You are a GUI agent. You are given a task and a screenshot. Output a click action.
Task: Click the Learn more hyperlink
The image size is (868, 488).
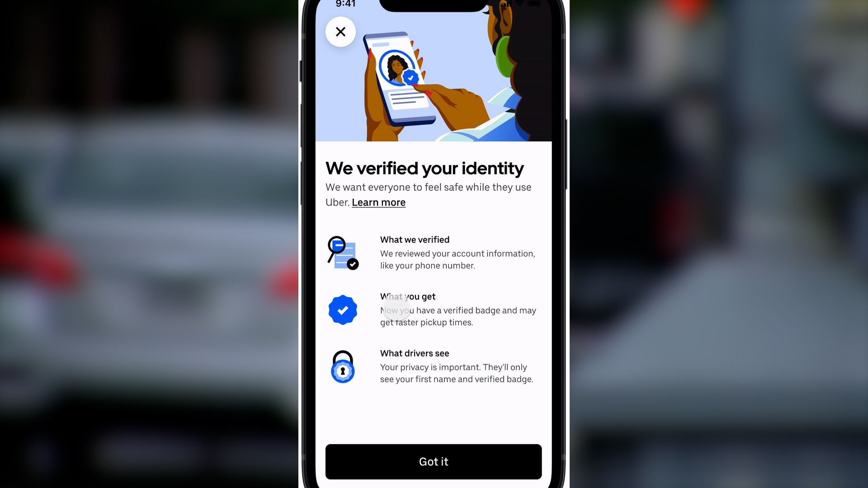click(x=378, y=202)
